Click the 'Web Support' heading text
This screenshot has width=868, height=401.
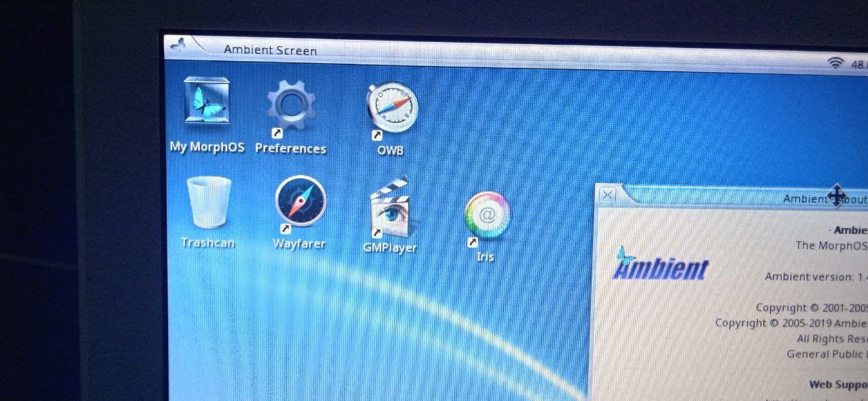point(838,385)
